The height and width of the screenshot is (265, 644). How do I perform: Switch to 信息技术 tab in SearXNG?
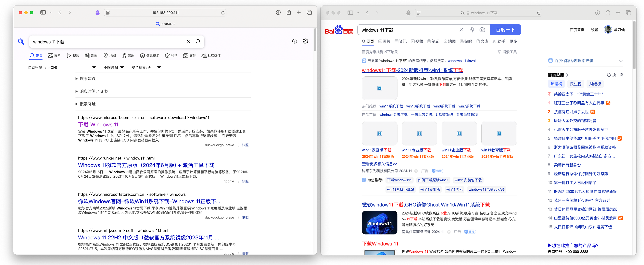click(149, 56)
